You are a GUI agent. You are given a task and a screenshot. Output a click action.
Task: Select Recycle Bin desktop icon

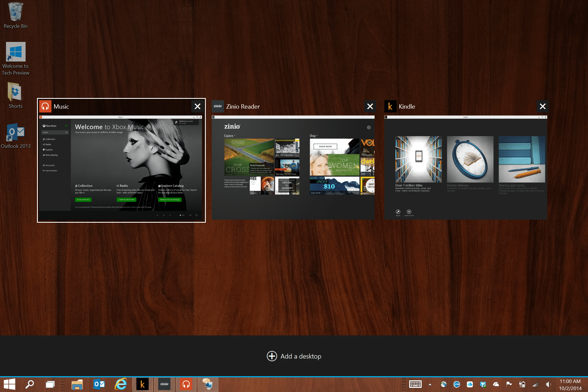click(x=16, y=15)
